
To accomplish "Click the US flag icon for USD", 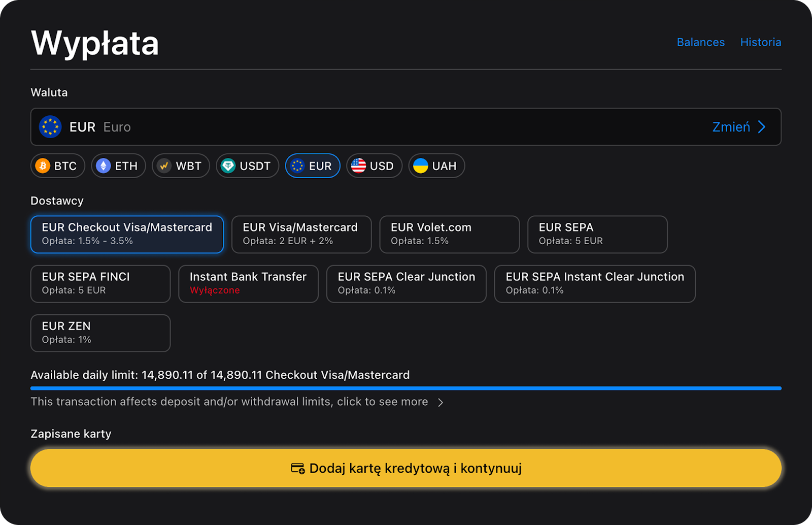I will 358,166.
